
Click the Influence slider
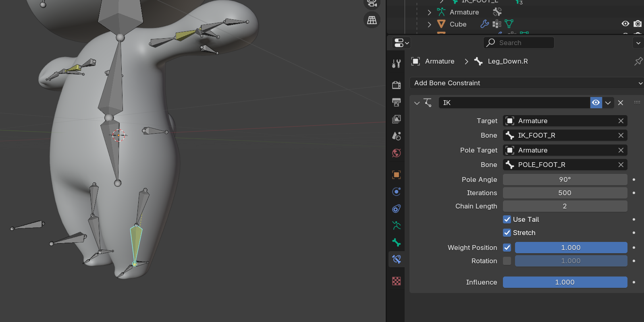click(565, 282)
